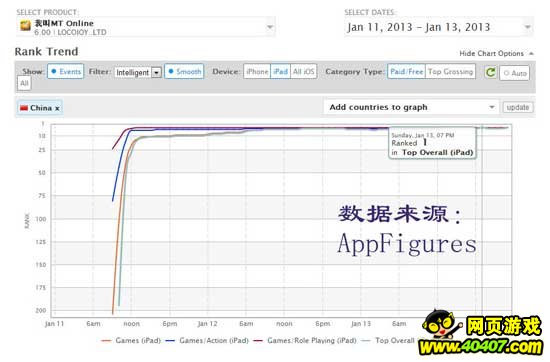Remove China with the x icon
Image resolution: width=550 pixels, height=362 pixels.
(x=57, y=108)
